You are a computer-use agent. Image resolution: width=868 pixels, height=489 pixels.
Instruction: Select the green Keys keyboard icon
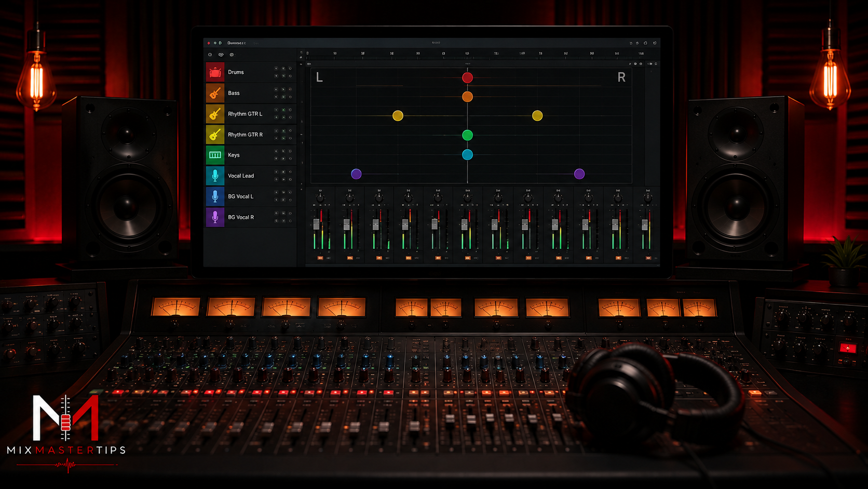[x=215, y=155]
